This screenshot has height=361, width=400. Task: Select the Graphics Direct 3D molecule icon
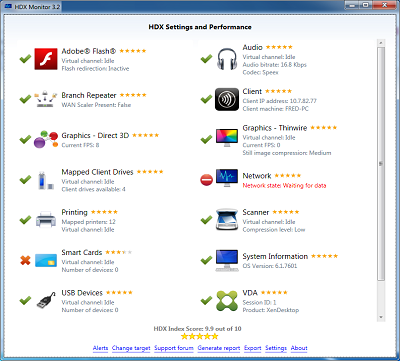46,139
